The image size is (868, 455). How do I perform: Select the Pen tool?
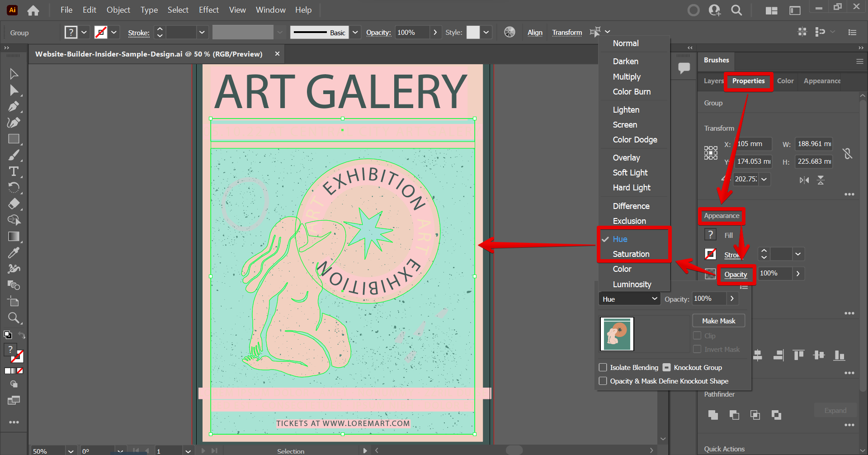click(x=14, y=106)
